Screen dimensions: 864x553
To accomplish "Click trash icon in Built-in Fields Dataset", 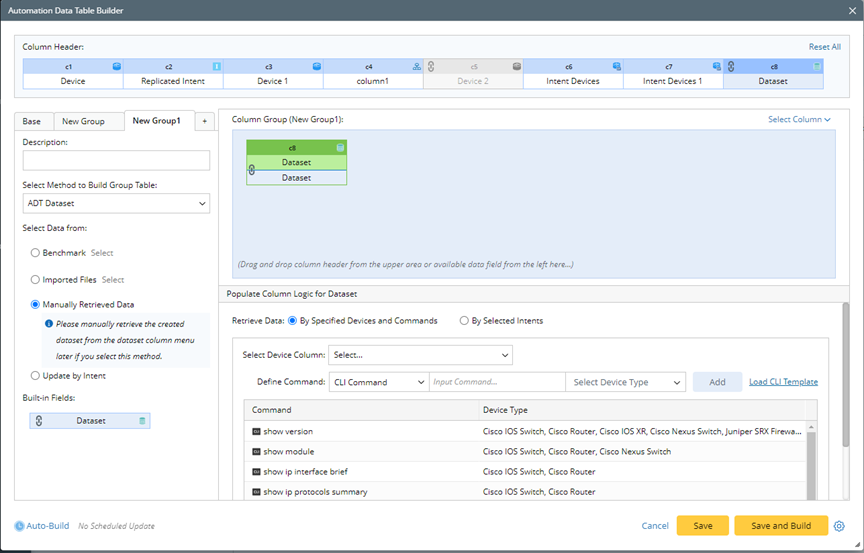I will (142, 421).
